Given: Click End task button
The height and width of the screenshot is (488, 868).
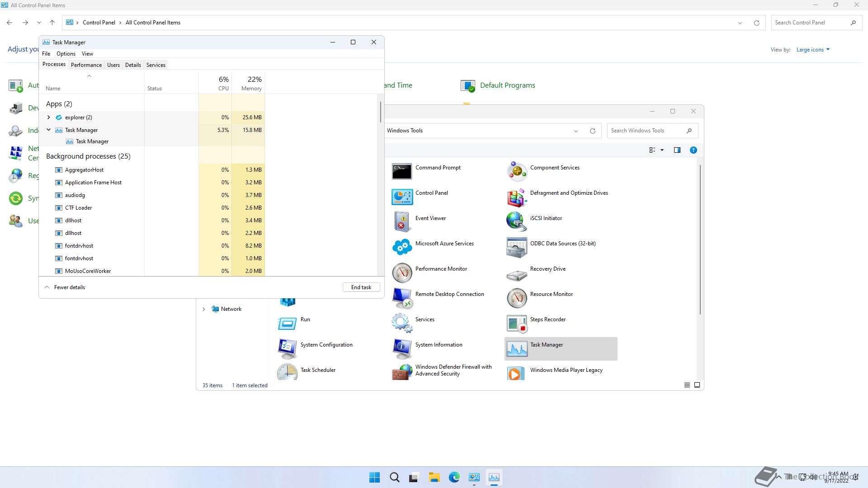Looking at the screenshot, I should click(361, 287).
